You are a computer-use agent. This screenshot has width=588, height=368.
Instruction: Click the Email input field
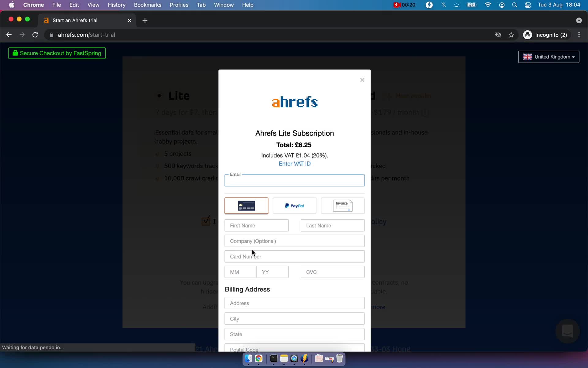click(295, 180)
